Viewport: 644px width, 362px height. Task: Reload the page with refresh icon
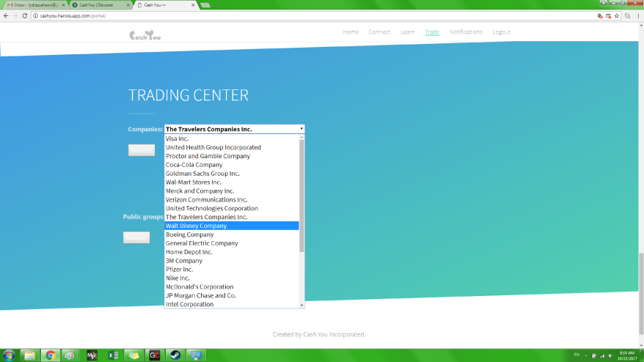point(25,15)
